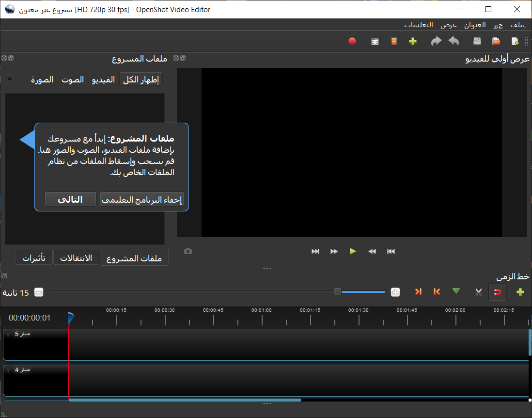Click the Fullscreen toolbar icon
532x418 pixels.
click(x=375, y=41)
